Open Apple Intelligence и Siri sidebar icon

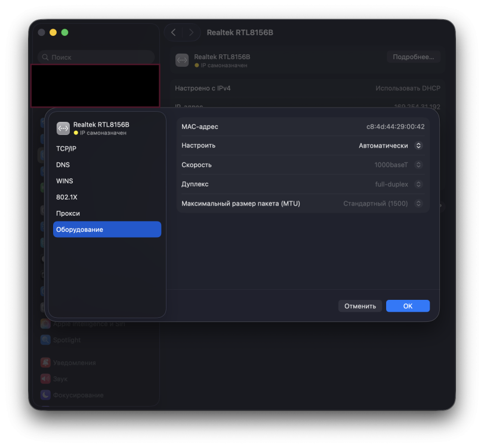point(45,324)
